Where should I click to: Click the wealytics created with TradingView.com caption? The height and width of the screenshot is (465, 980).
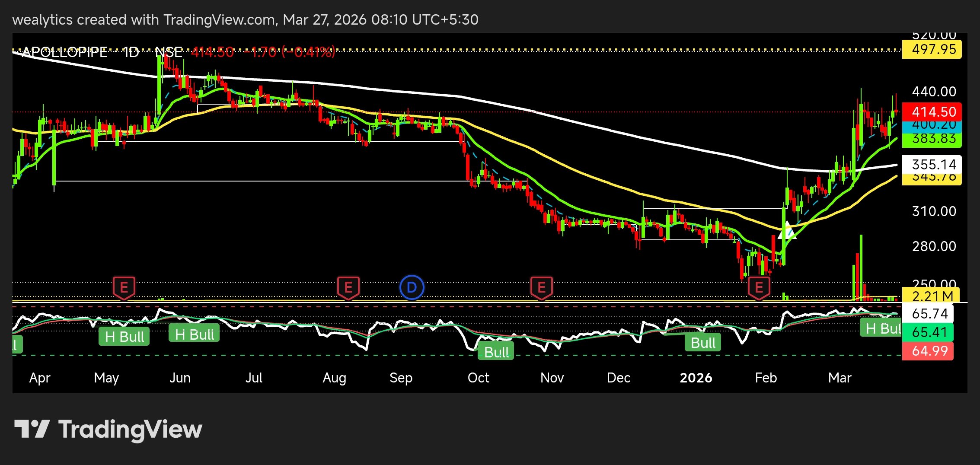pos(245,20)
